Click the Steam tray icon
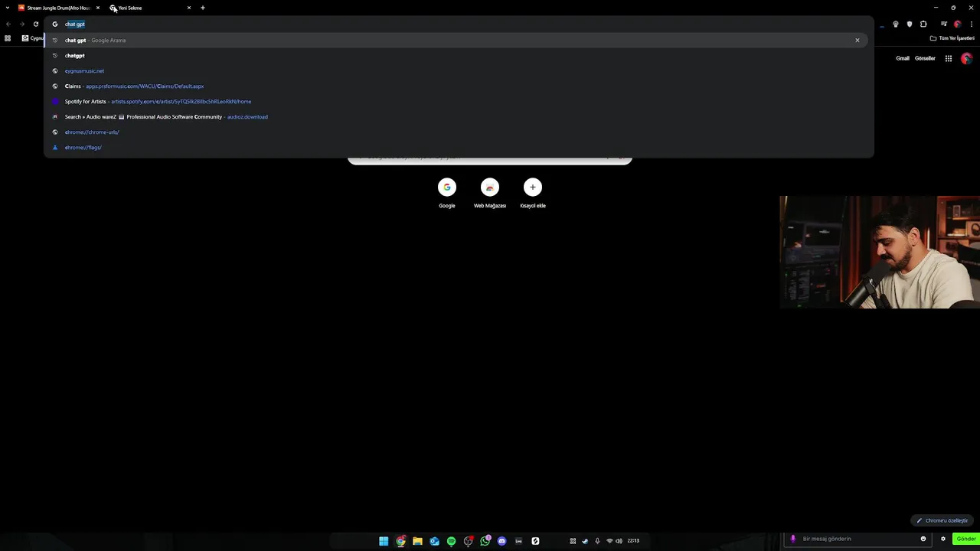The image size is (980, 551). pos(585,541)
